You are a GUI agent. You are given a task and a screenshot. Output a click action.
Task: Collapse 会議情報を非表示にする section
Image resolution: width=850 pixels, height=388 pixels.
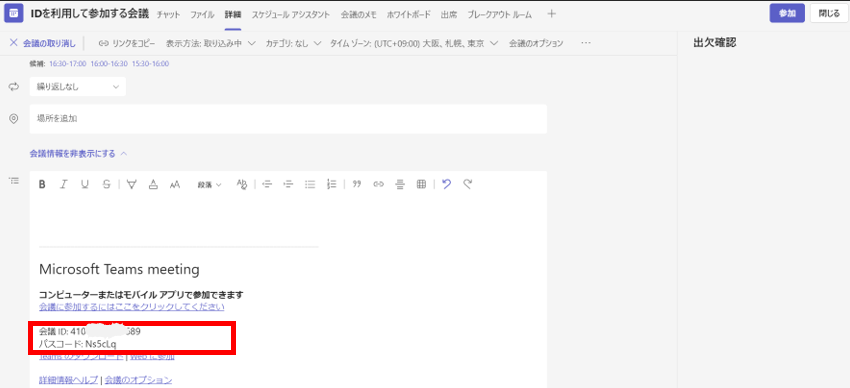pos(78,153)
